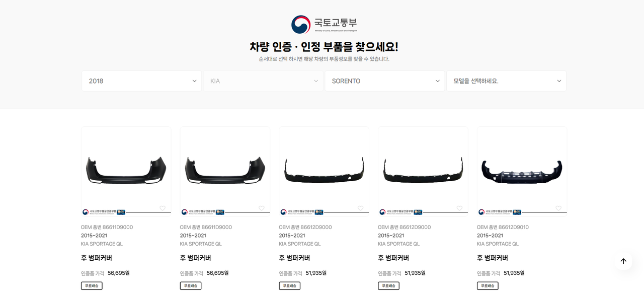Click the 국토교통부 logo emblem

(301, 24)
